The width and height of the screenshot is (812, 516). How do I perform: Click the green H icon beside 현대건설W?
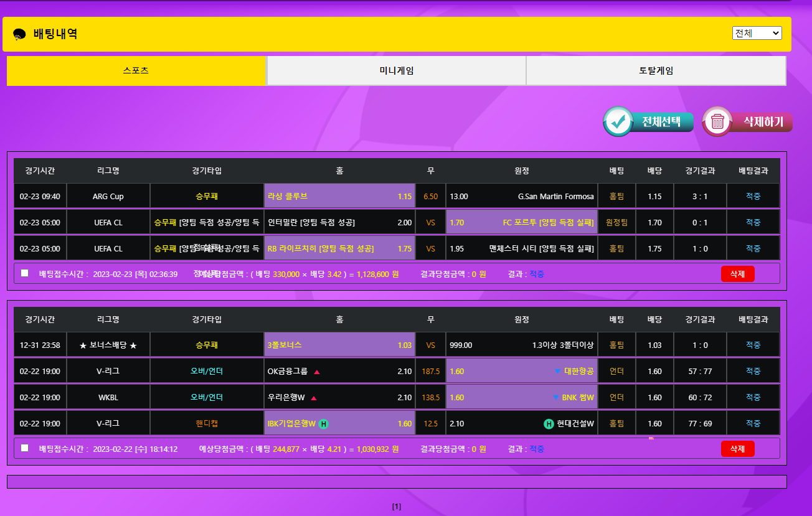(549, 424)
